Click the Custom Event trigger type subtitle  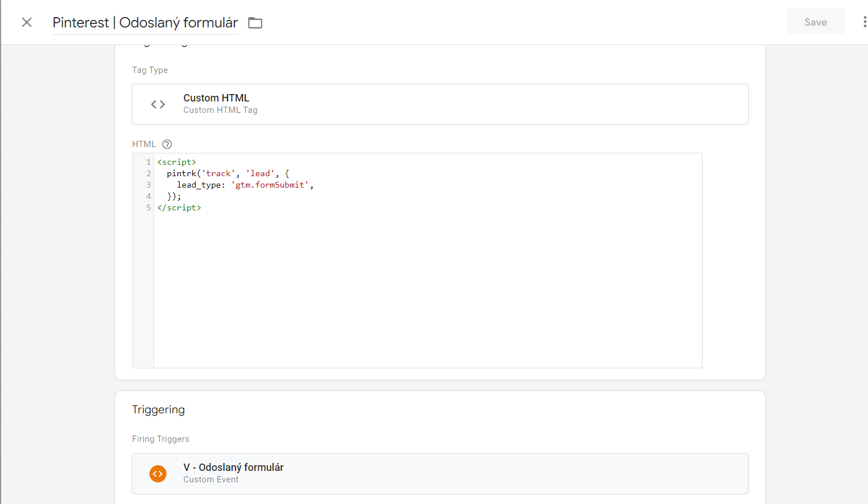(211, 479)
